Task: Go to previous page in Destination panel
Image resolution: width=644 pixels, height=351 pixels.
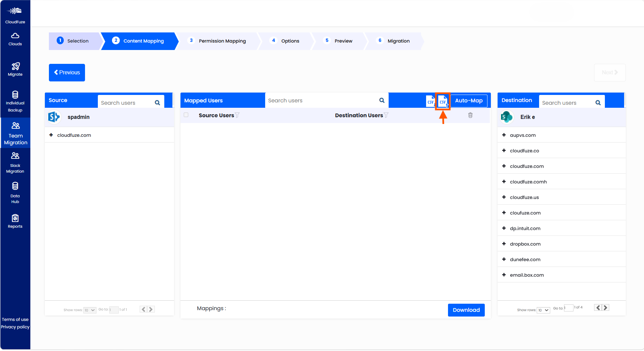Action: click(x=598, y=307)
